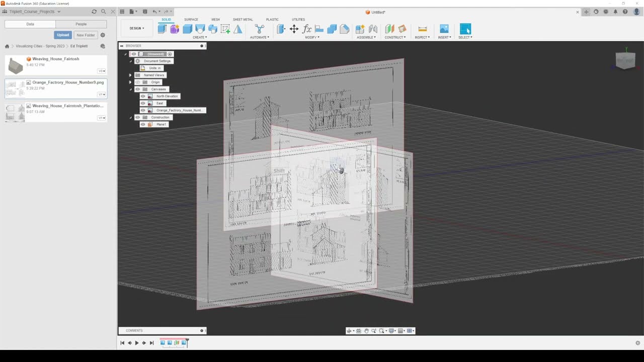Select the Box solid tool
The image size is (644, 362).
[187, 29]
